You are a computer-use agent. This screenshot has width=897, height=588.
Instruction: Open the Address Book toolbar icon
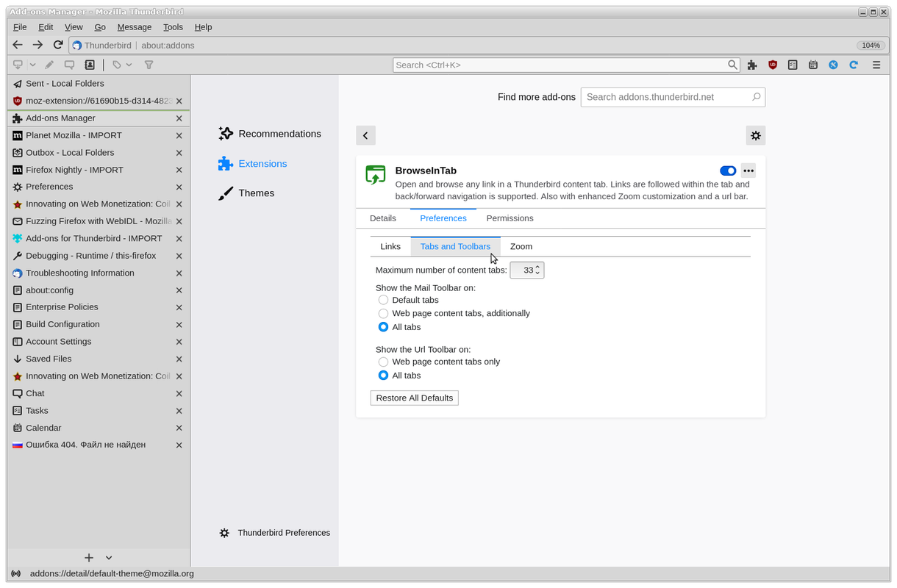click(90, 65)
